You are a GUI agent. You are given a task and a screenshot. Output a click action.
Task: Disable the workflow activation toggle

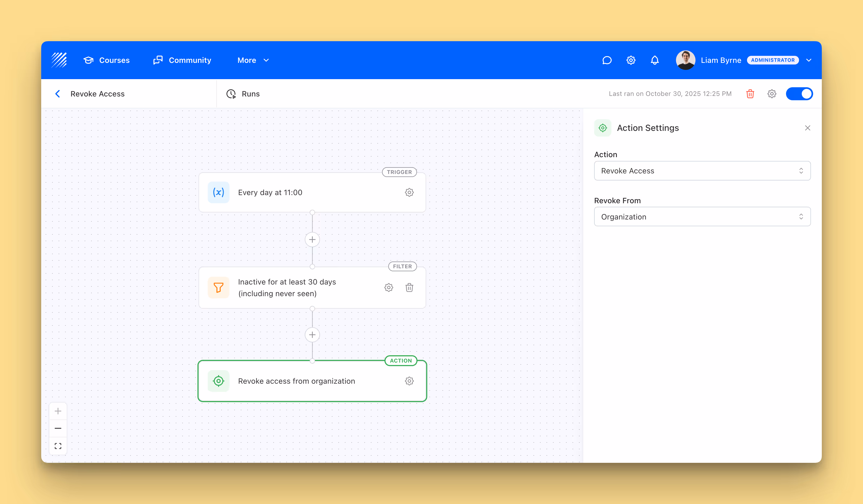pyautogui.click(x=800, y=93)
